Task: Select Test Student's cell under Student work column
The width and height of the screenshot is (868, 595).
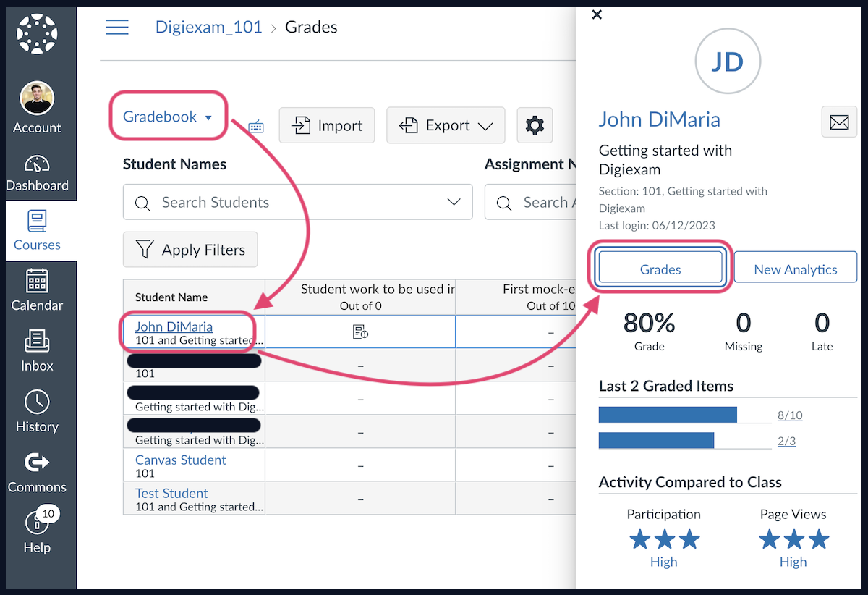Action: pos(360,499)
